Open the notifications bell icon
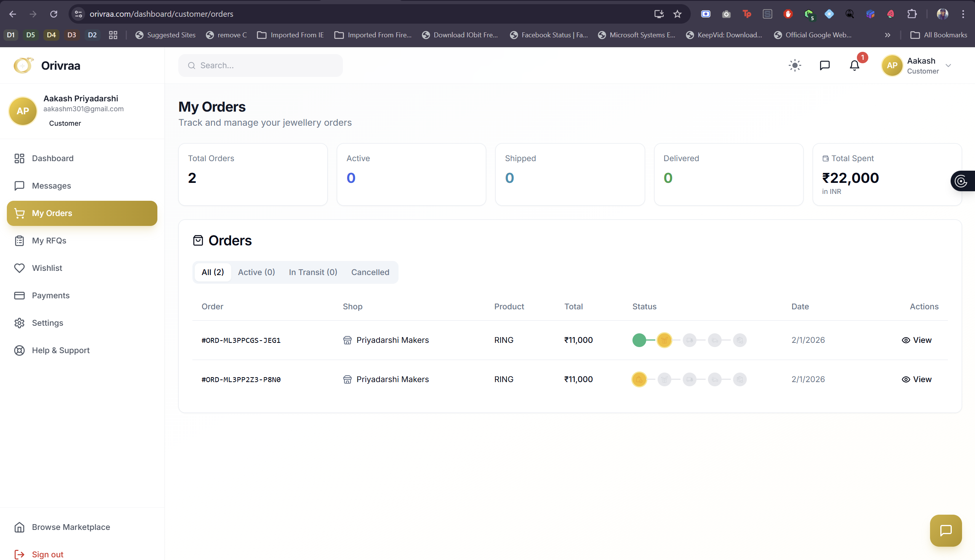Viewport: 975px width, 560px height. point(854,66)
